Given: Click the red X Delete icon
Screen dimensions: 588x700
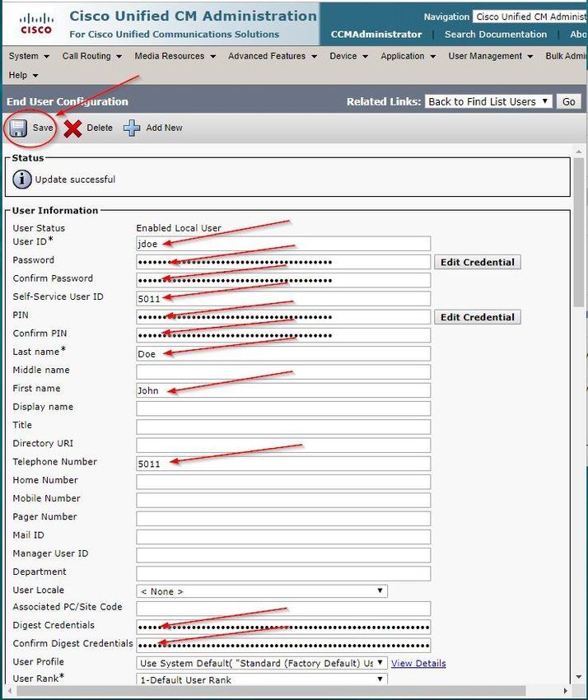Looking at the screenshot, I should (72, 128).
